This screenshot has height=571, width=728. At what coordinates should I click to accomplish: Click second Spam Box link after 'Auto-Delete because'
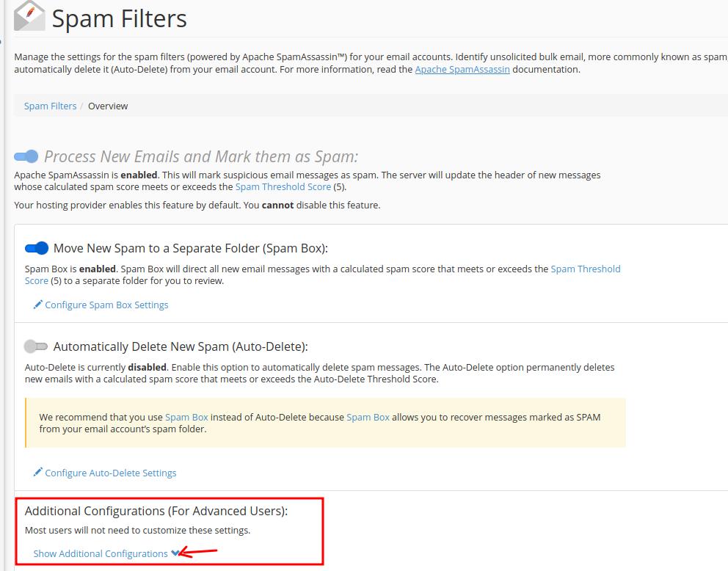click(x=368, y=417)
